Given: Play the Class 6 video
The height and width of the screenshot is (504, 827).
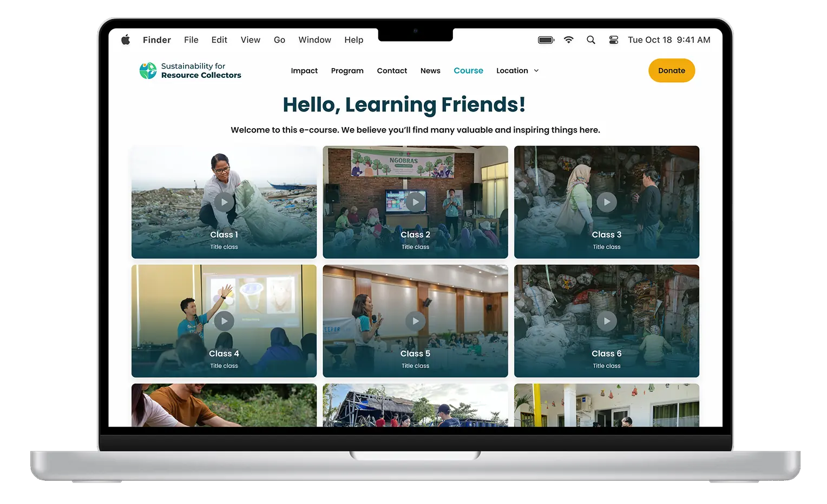Looking at the screenshot, I should click(x=607, y=321).
